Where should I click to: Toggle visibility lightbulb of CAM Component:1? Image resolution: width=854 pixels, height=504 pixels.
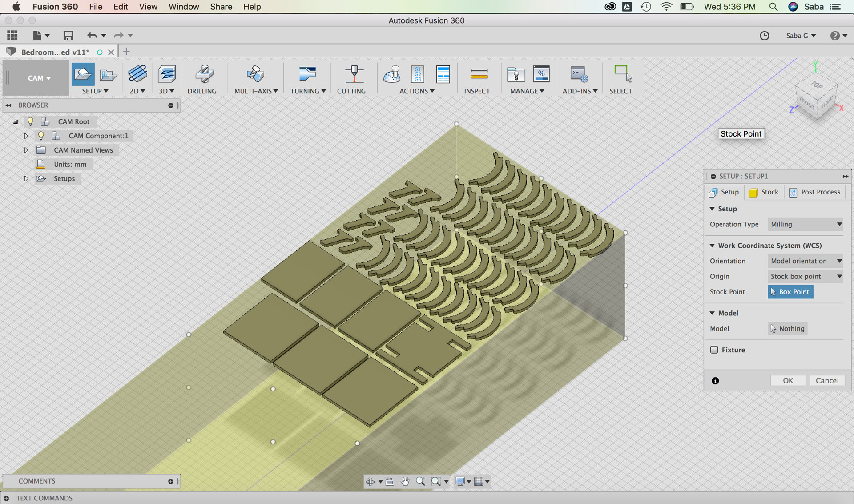pos(41,136)
